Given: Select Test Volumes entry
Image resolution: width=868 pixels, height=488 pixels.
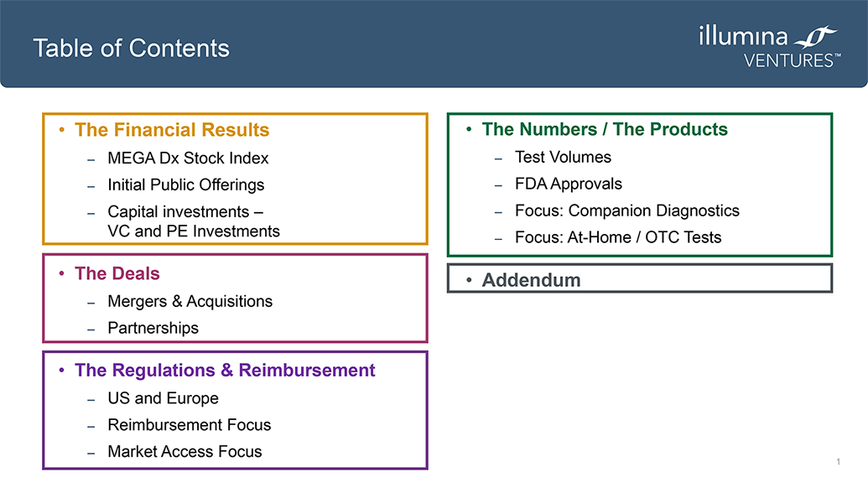Looking at the screenshot, I should 563,157.
